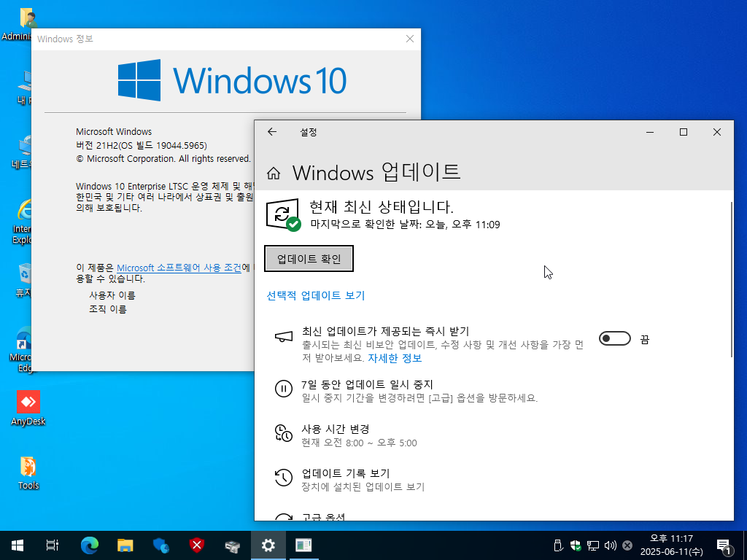Click the clock icon for 사용 시간 변경
This screenshot has height=560, width=747.
[284, 433]
